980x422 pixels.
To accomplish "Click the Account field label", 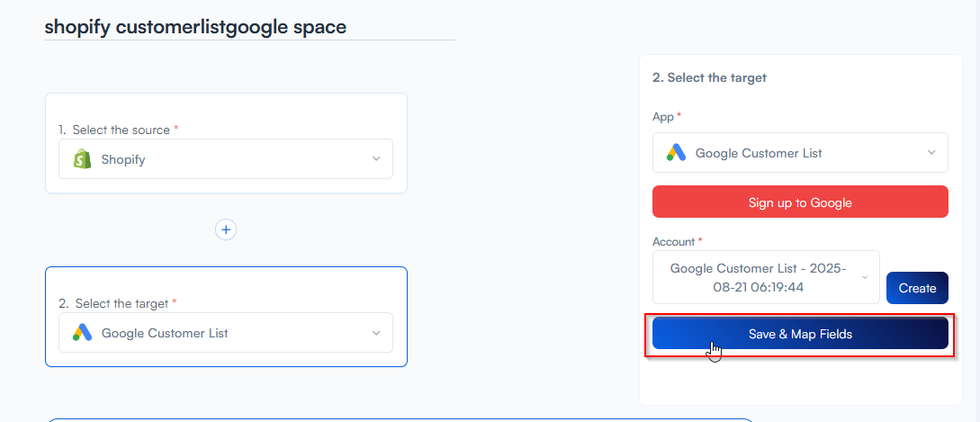I will click(674, 241).
